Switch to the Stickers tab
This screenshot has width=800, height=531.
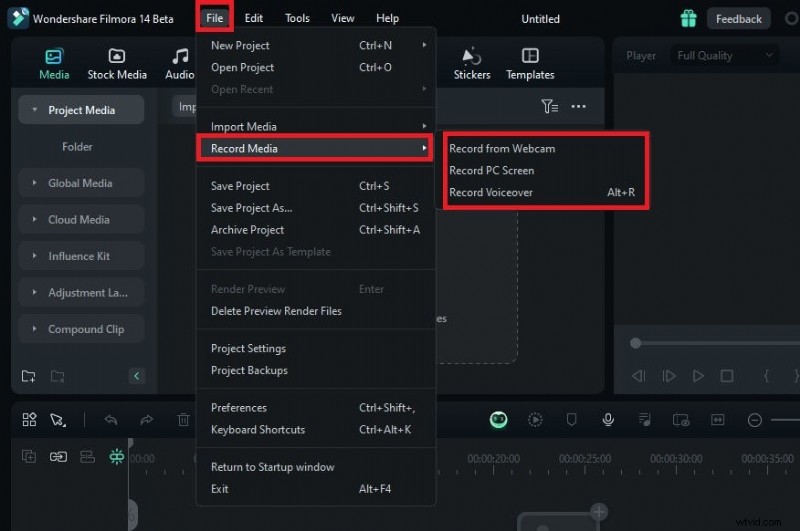[x=472, y=64]
